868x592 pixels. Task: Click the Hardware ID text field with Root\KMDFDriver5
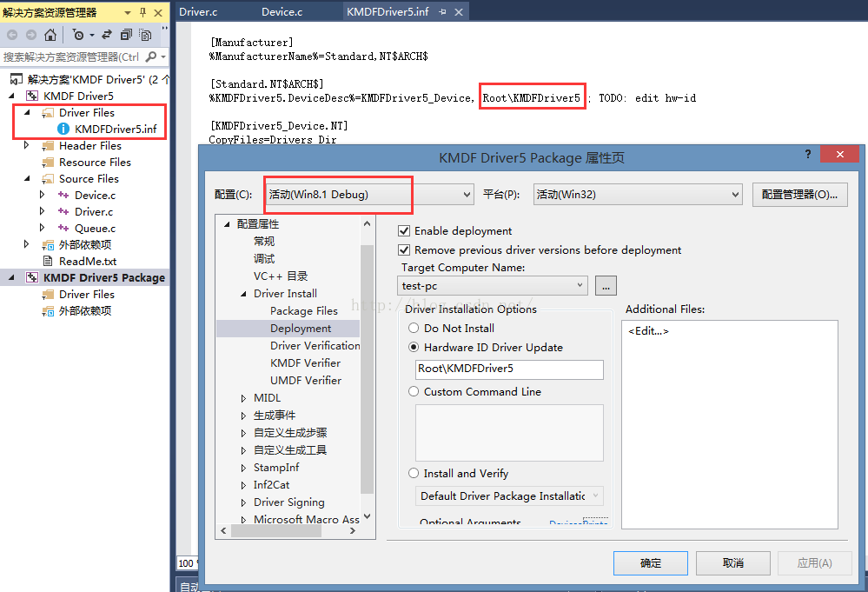point(509,369)
